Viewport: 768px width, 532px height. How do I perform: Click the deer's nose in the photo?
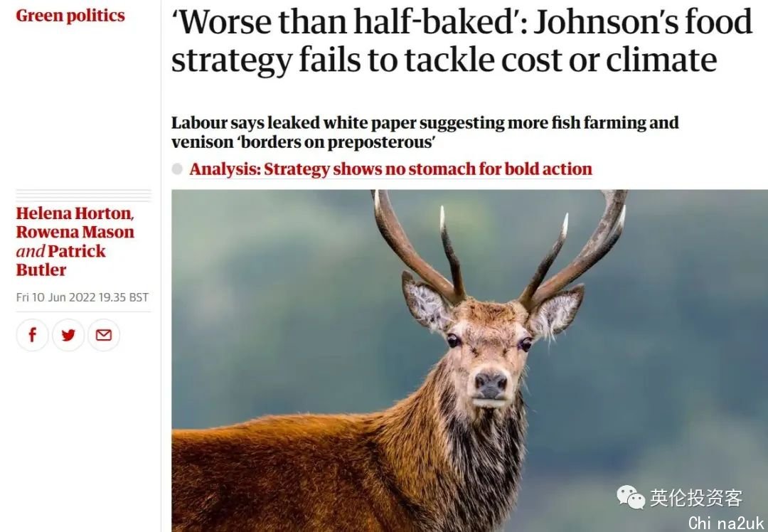coord(490,383)
